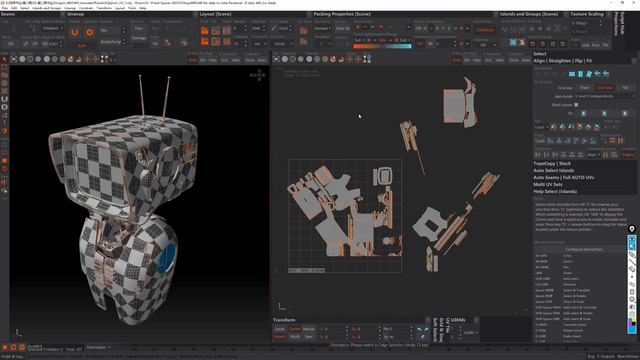Click the leftmost orange icon in the bottom-left status bar

click(5, 347)
